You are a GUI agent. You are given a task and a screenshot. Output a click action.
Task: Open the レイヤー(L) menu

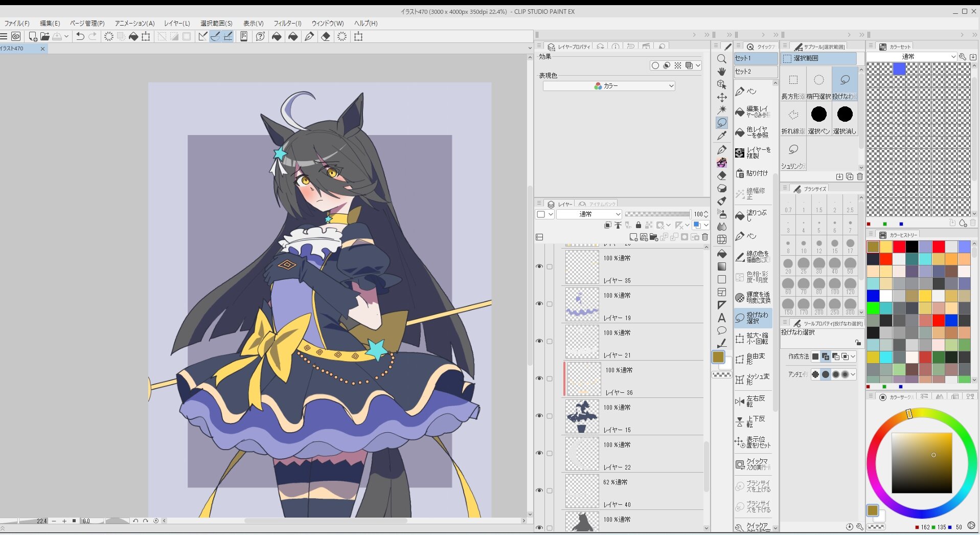(177, 23)
